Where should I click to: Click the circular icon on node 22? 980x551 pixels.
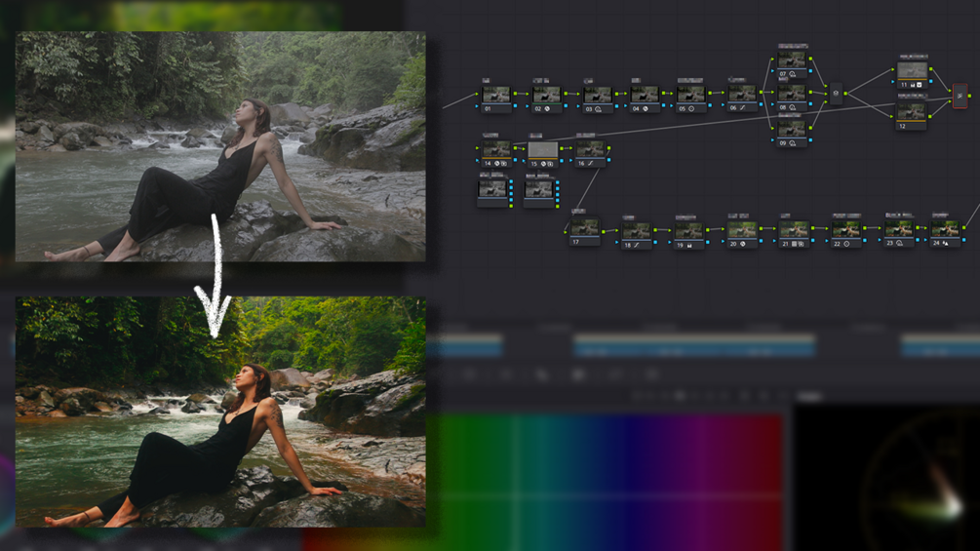[846, 244]
